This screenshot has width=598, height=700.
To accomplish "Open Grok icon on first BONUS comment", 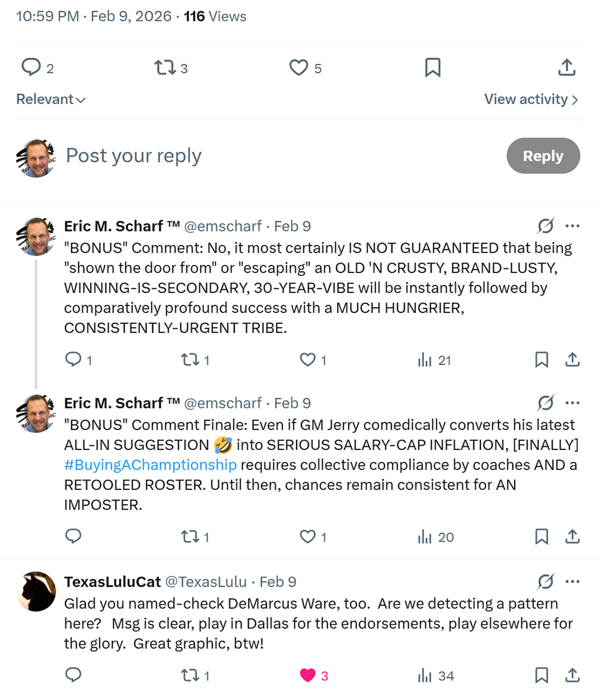I will pyautogui.click(x=545, y=226).
